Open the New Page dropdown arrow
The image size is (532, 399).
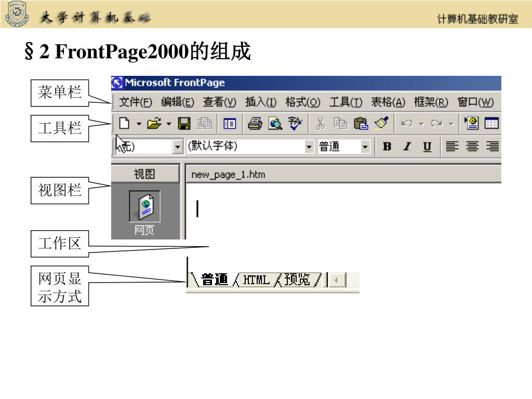coord(139,124)
